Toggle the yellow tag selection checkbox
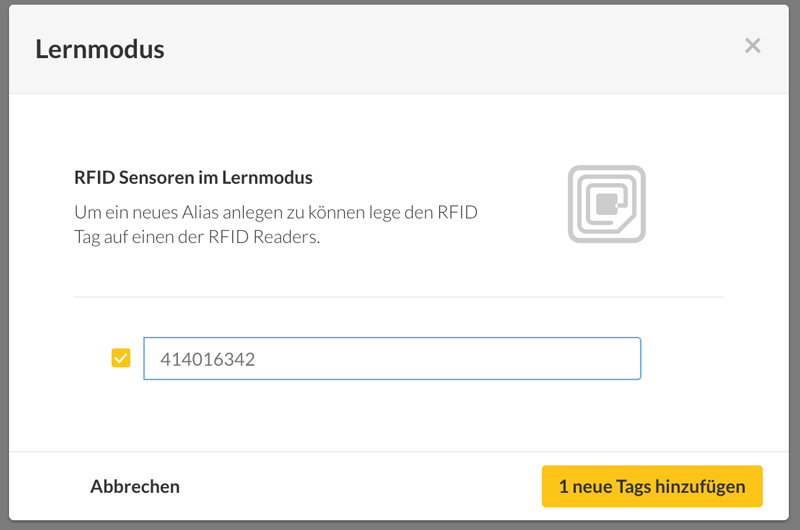The height and width of the screenshot is (530, 800). click(x=121, y=358)
